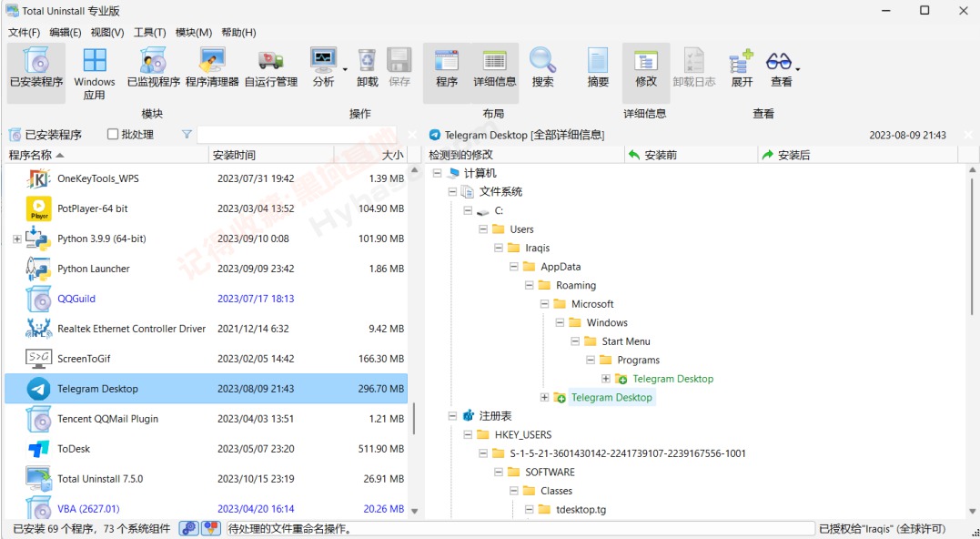Open the 帮助(H) menu
The height and width of the screenshot is (539, 980).
tap(238, 33)
